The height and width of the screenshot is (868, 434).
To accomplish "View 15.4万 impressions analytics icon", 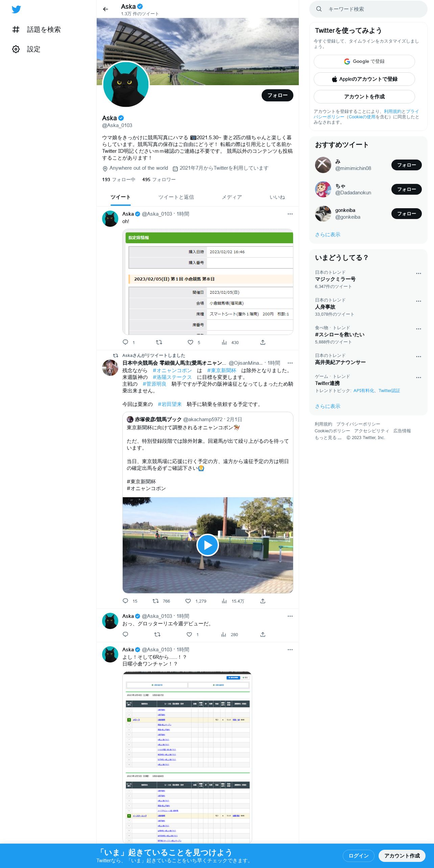I will pyautogui.click(x=224, y=601).
